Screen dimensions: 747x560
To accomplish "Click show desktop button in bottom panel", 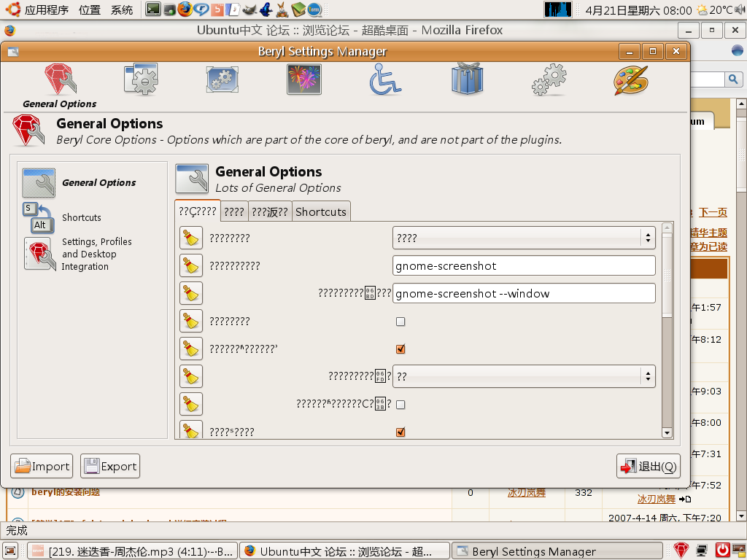I will [x=10, y=551].
